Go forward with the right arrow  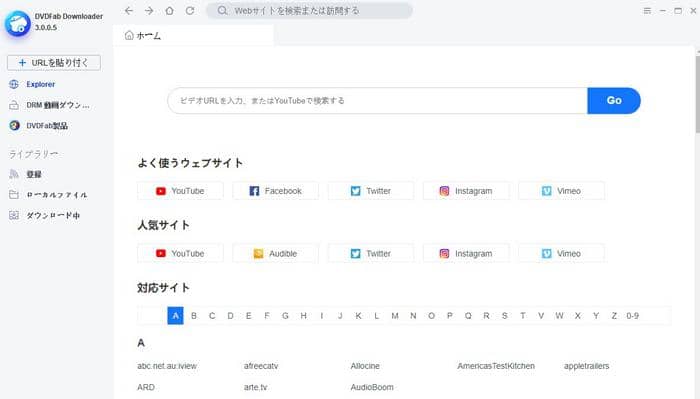pos(149,11)
